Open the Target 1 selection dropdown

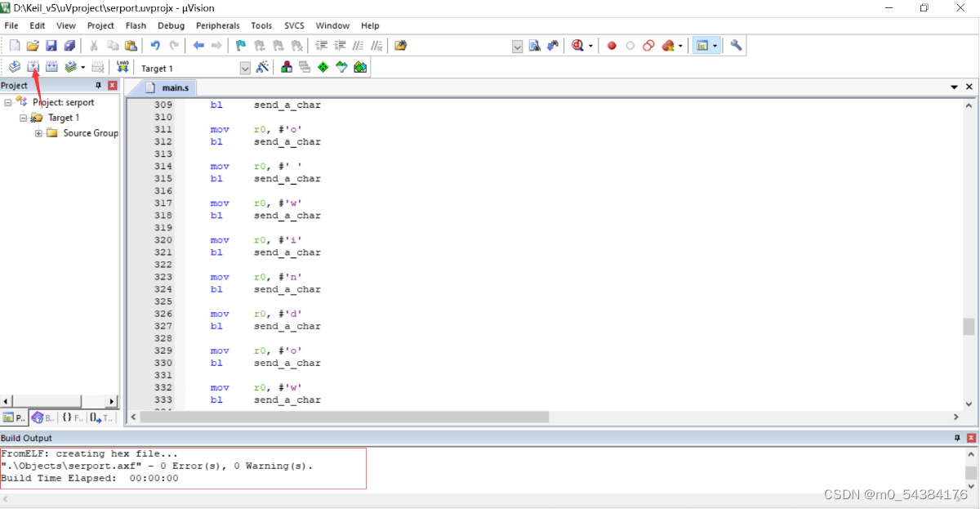click(x=245, y=67)
